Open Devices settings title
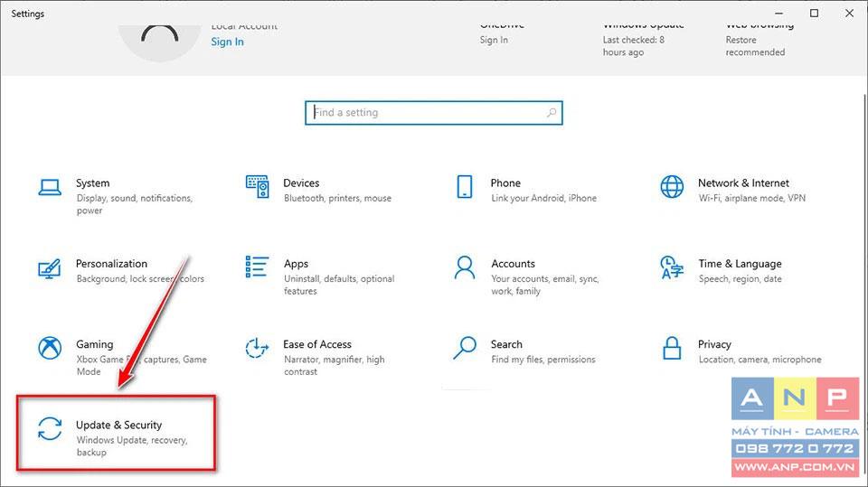The width and height of the screenshot is (868, 487). 301,183
